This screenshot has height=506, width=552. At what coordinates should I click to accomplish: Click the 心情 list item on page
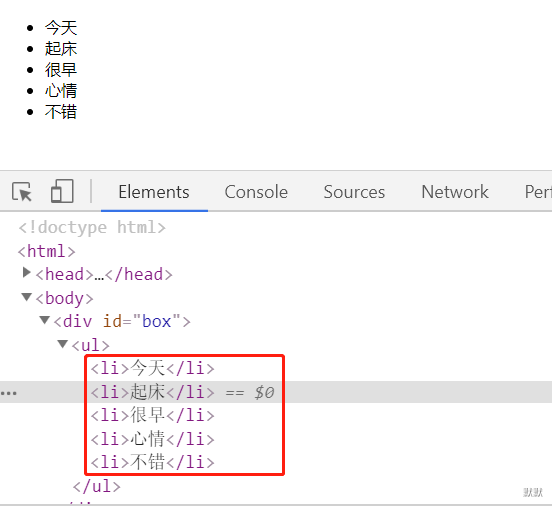click(61, 91)
